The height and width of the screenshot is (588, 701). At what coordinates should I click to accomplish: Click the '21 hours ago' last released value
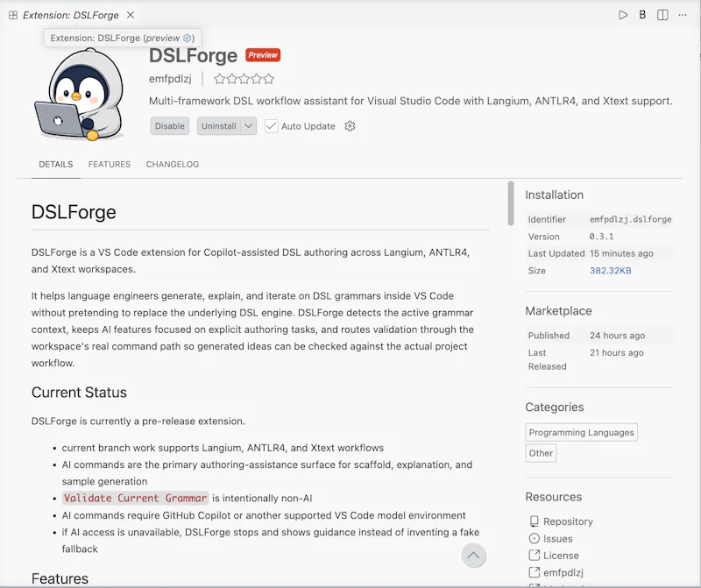[617, 352]
